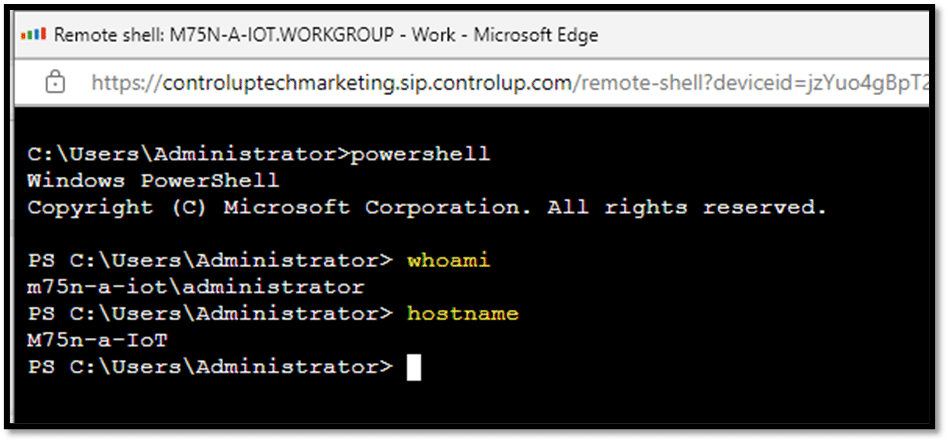The image size is (948, 442).
Task: Click the 'hostname' command text
Action: click(463, 314)
